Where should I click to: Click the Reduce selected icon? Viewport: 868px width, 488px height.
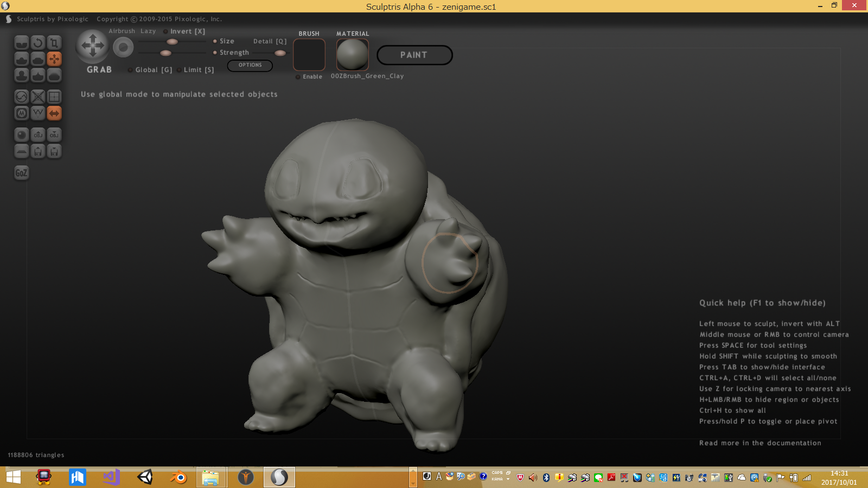click(x=38, y=97)
